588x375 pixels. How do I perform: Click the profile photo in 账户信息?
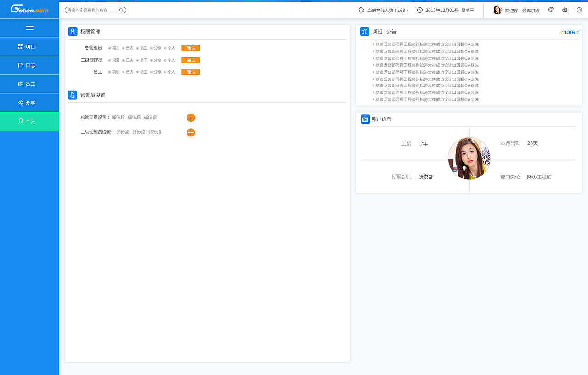469,159
